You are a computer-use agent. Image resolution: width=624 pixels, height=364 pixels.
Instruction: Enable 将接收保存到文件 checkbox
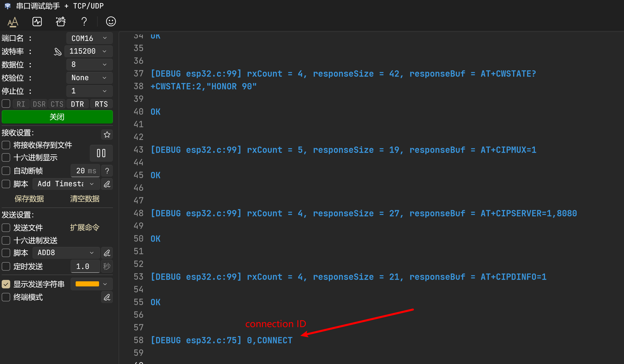tap(6, 145)
